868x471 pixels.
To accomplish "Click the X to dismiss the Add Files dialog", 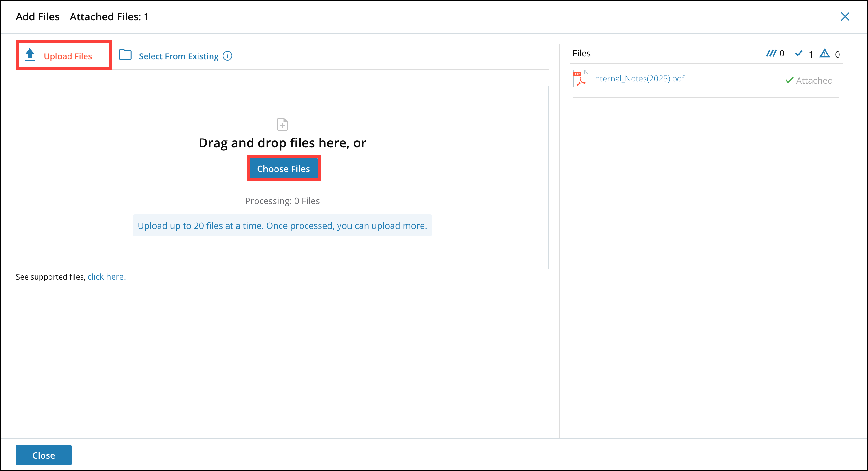I will (x=845, y=16).
